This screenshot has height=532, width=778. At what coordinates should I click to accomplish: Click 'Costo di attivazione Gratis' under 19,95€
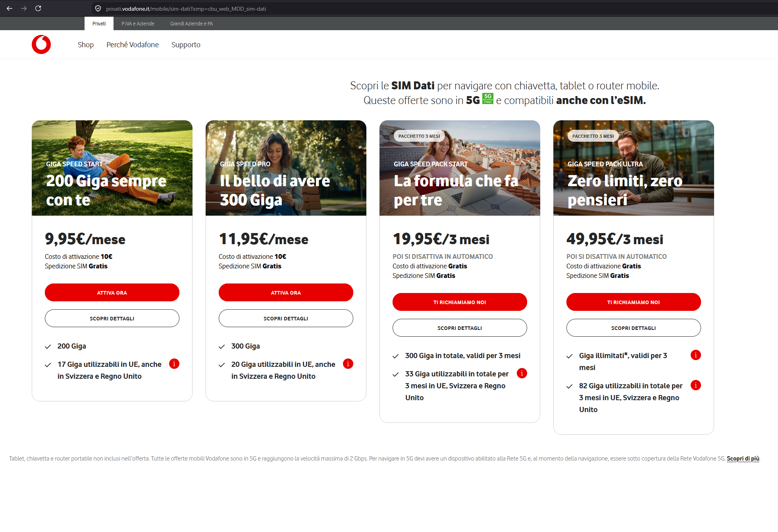pyautogui.click(x=430, y=266)
